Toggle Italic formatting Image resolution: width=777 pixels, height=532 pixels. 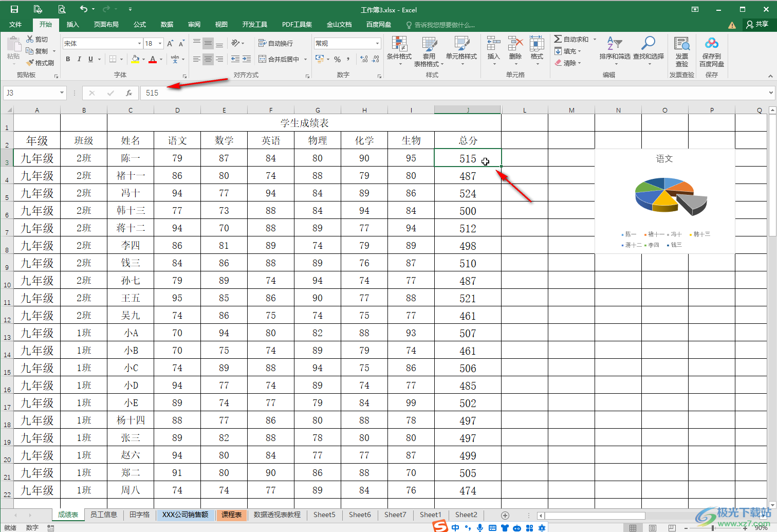tap(79, 59)
